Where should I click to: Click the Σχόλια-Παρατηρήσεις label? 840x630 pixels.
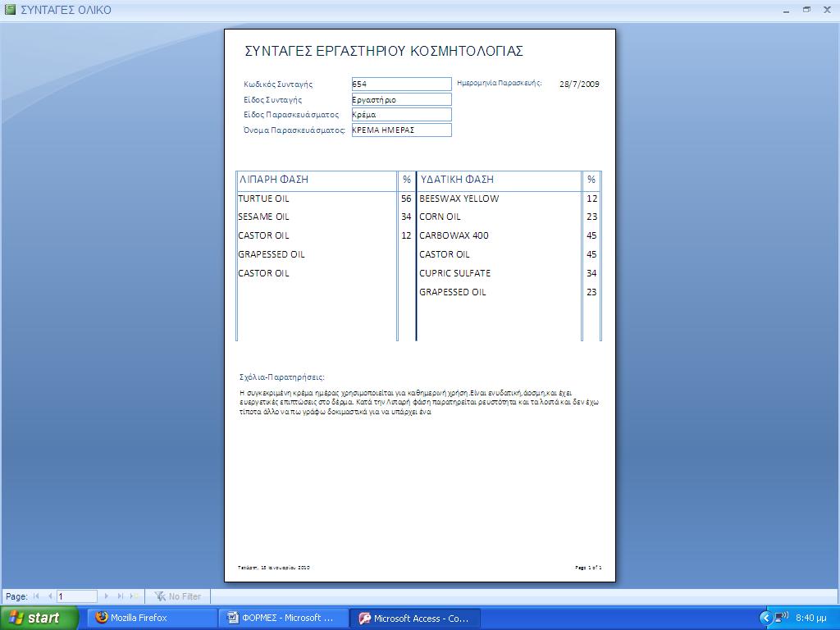tap(282, 377)
